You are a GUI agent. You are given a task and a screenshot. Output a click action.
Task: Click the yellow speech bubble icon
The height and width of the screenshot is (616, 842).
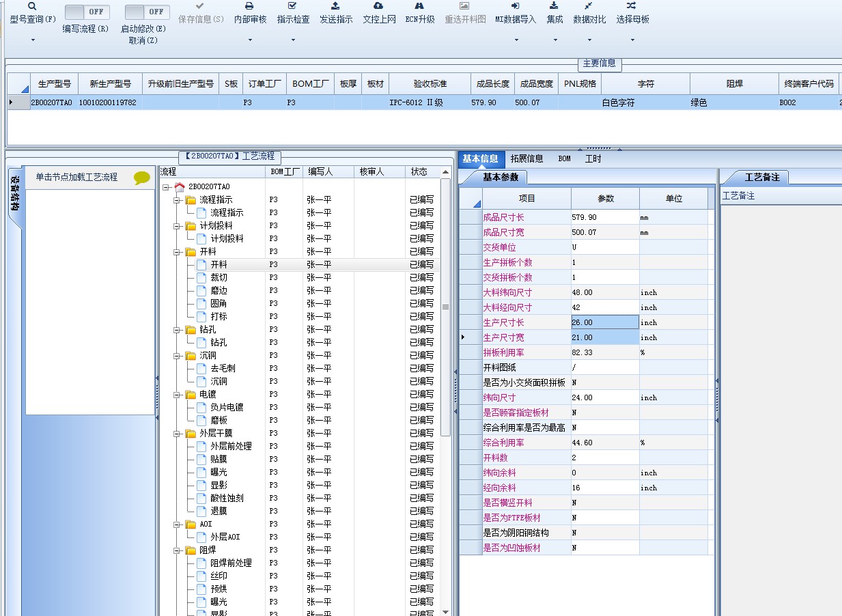point(142,178)
